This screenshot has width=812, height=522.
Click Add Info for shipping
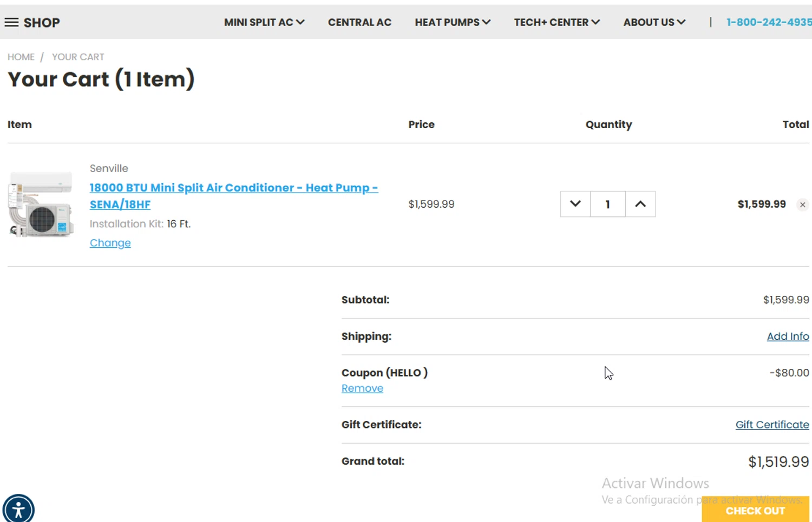click(x=788, y=336)
